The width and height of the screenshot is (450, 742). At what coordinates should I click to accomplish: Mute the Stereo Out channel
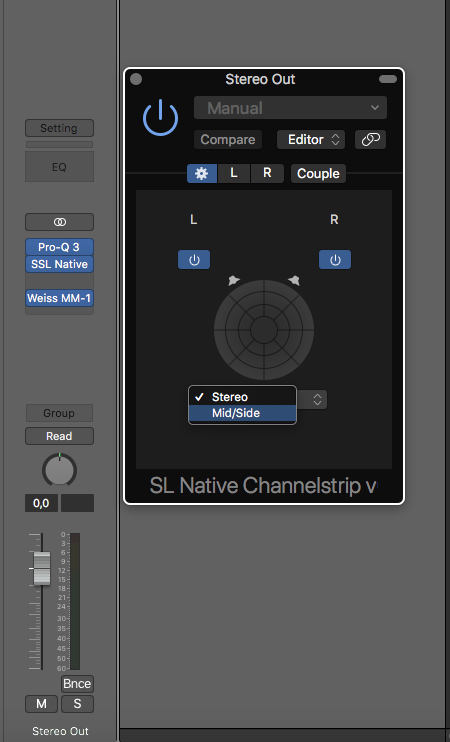click(41, 704)
